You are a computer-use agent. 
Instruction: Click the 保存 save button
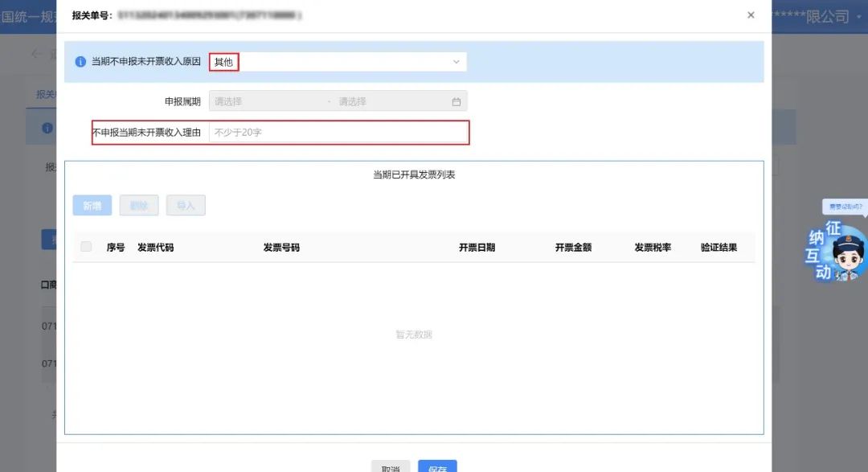pos(437,467)
